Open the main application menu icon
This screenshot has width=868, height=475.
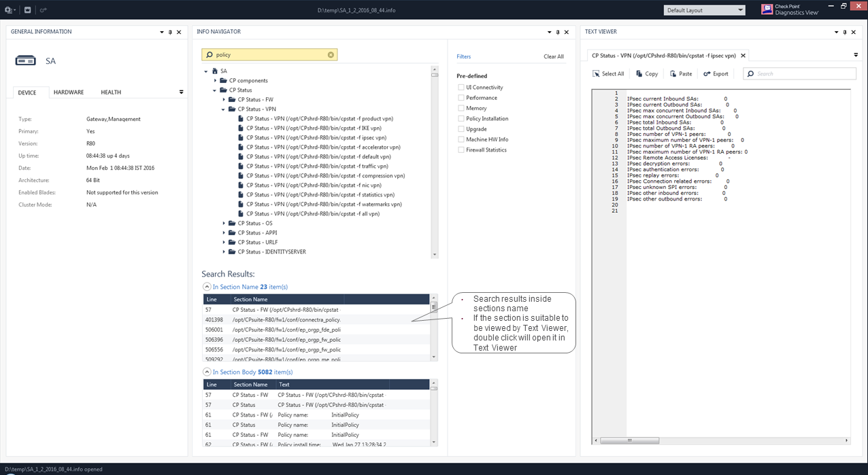(10, 10)
